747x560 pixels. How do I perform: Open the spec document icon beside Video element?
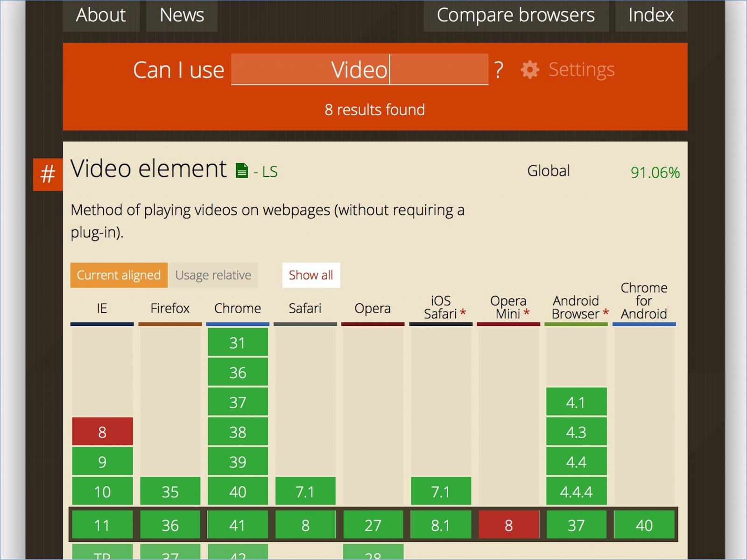[x=242, y=170]
